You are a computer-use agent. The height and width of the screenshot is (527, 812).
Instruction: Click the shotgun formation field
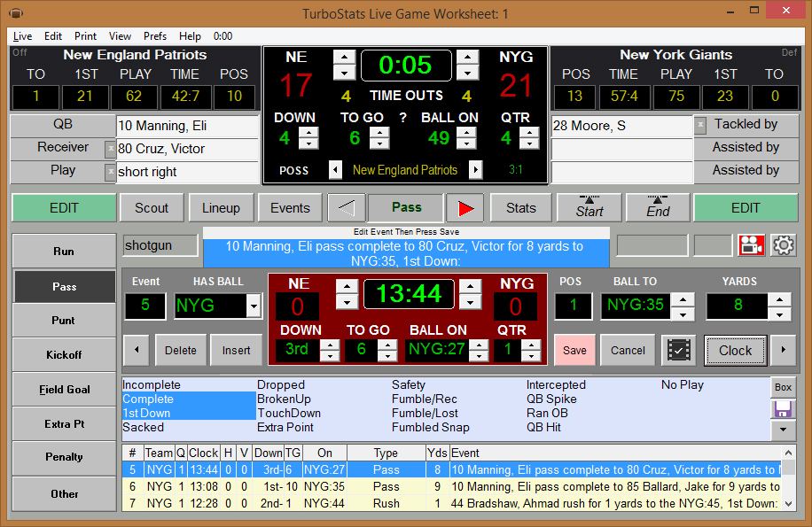coord(160,245)
